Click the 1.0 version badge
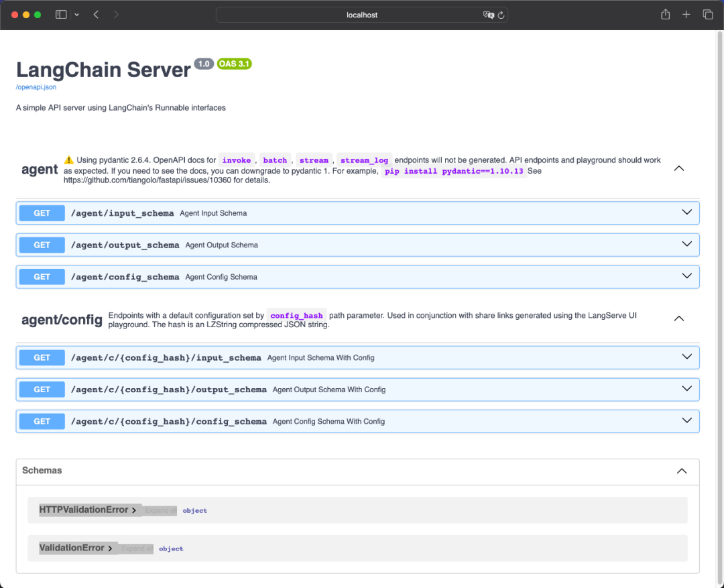724x588 pixels. click(204, 64)
